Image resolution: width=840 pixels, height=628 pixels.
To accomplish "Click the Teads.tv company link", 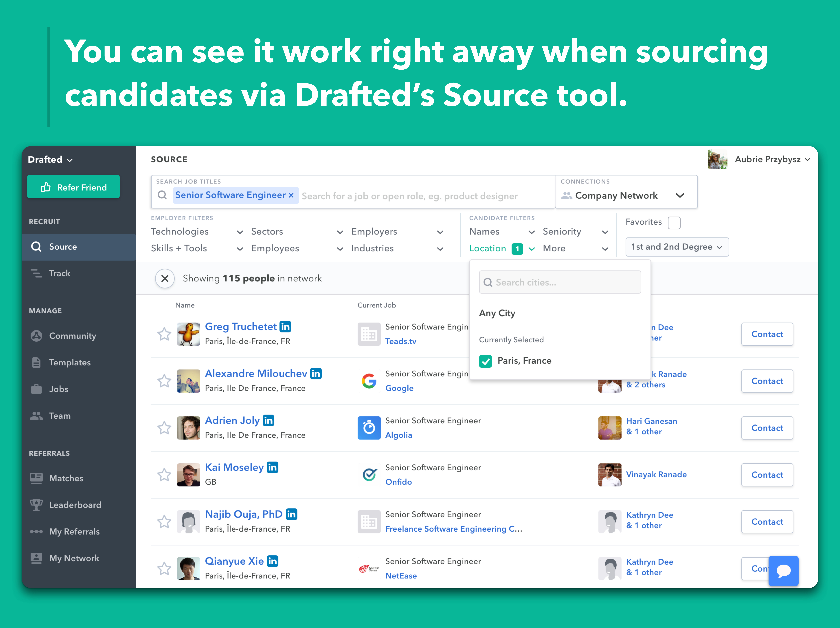I will (401, 342).
